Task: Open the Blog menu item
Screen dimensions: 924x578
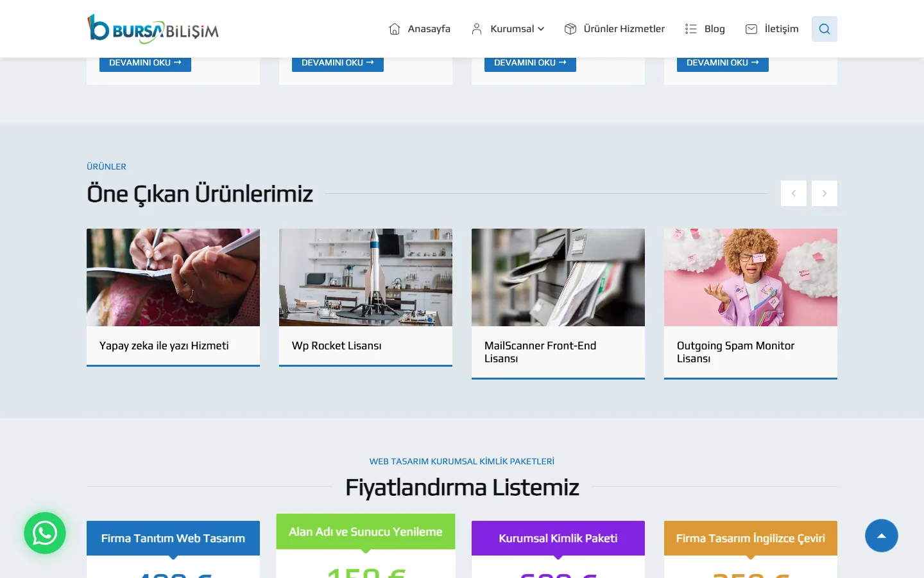Action: pos(715,29)
